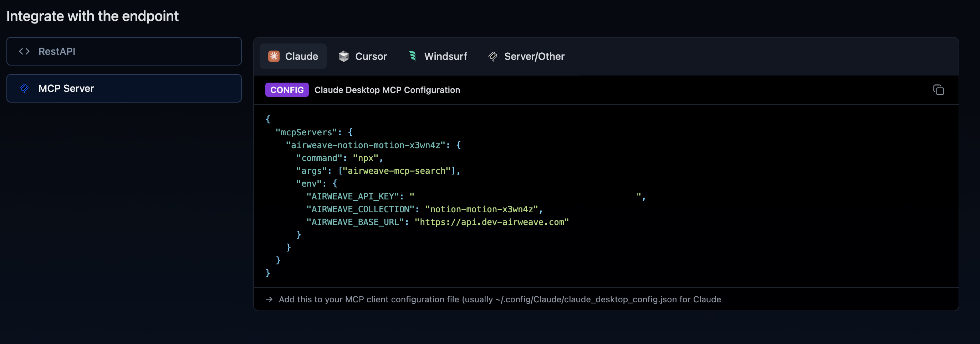Switch to the Claude tab
This screenshot has width=980, height=344.
293,56
